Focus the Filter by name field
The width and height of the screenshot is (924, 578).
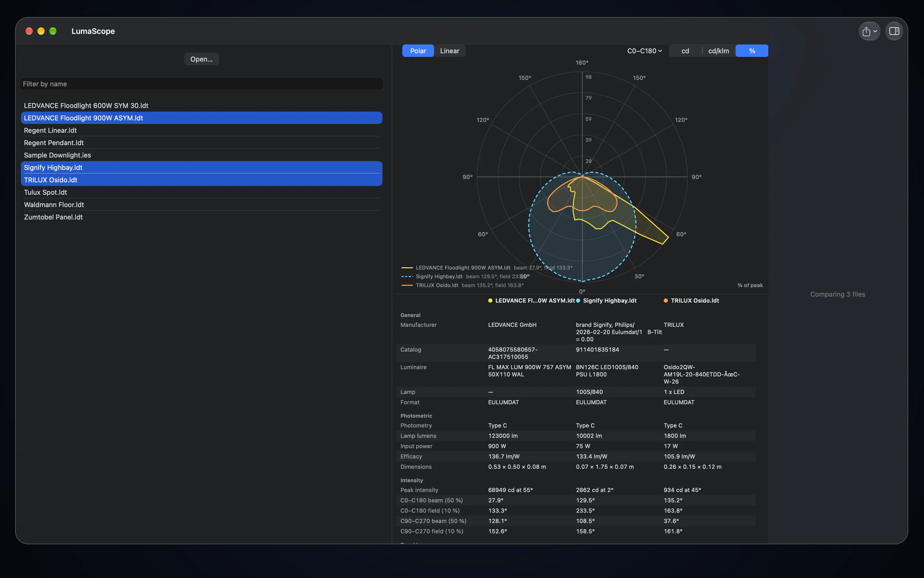tap(201, 84)
